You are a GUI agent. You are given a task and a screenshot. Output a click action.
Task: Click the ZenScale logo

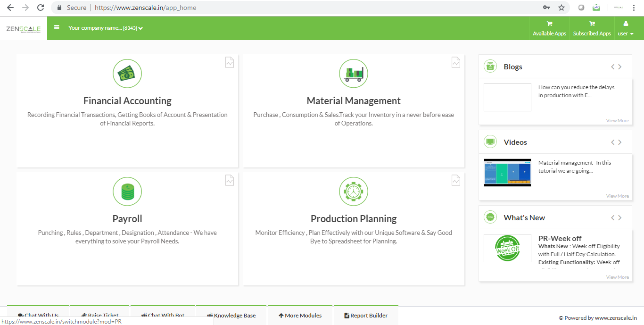(x=23, y=29)
